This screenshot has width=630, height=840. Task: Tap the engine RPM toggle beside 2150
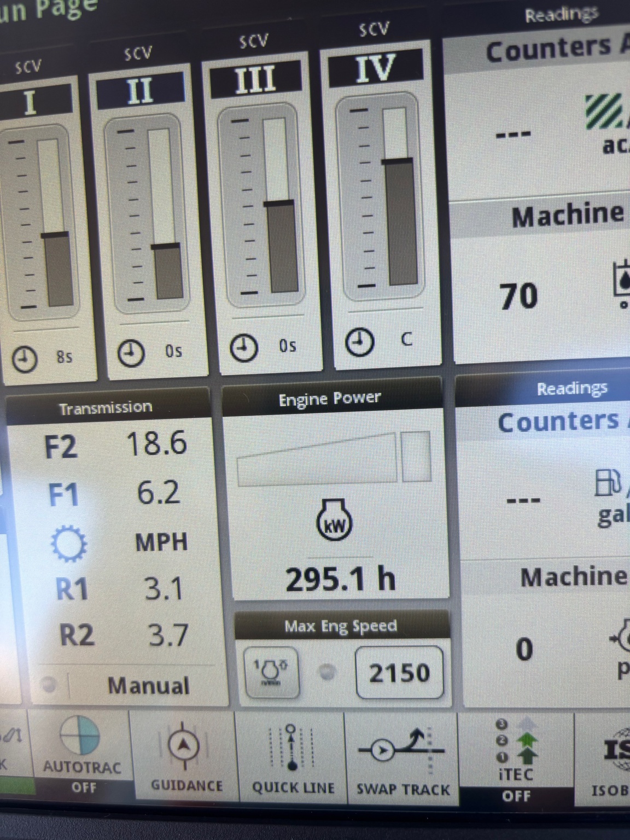[x=271, y=672]
